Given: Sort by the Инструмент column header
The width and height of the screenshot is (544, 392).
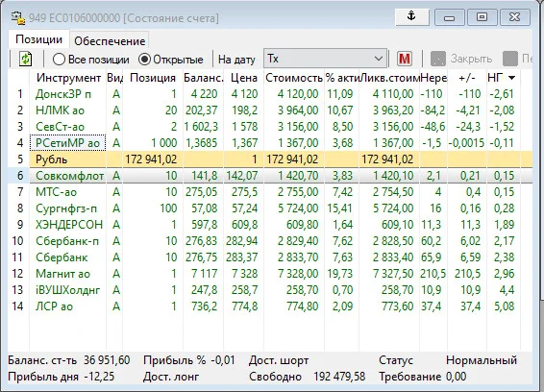Looking at the screenshot, I should point(68,78).
